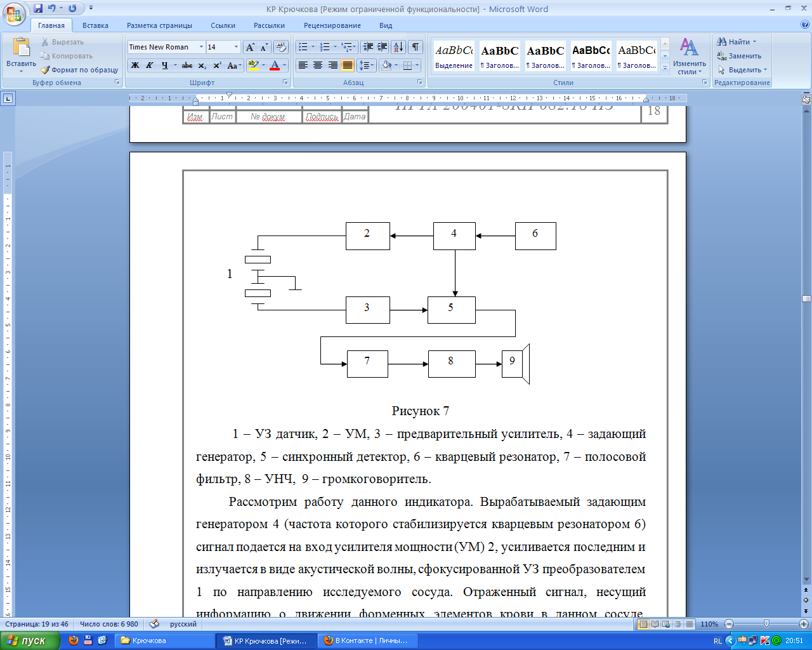Screen dimensions: 812x650
Task: Click the пуск Start button
Action: coord(30,640)
